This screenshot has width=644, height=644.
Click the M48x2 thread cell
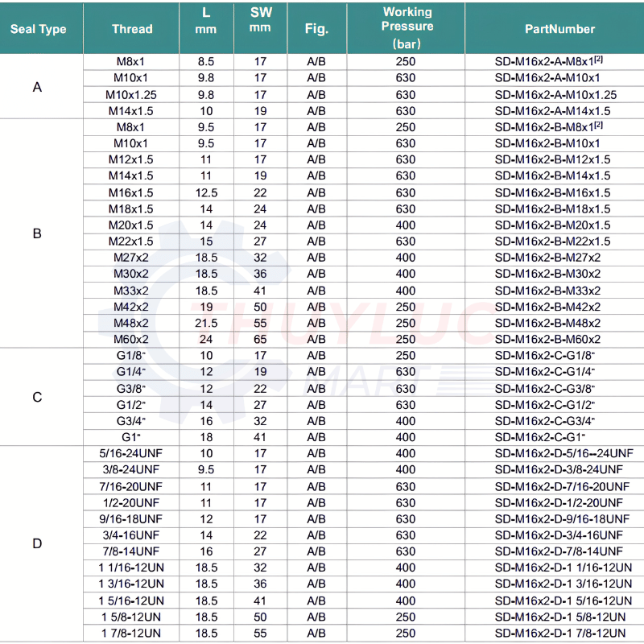coord(131,323)
